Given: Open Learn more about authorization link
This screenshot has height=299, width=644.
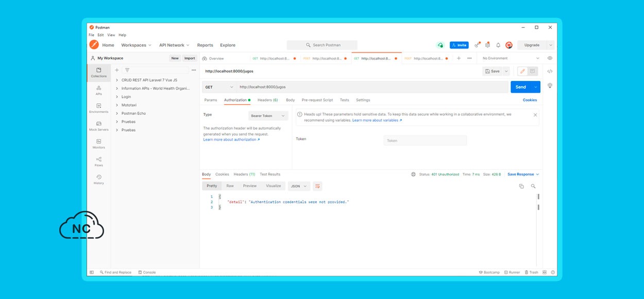Looking at the screenshot, I should [231, 140].
